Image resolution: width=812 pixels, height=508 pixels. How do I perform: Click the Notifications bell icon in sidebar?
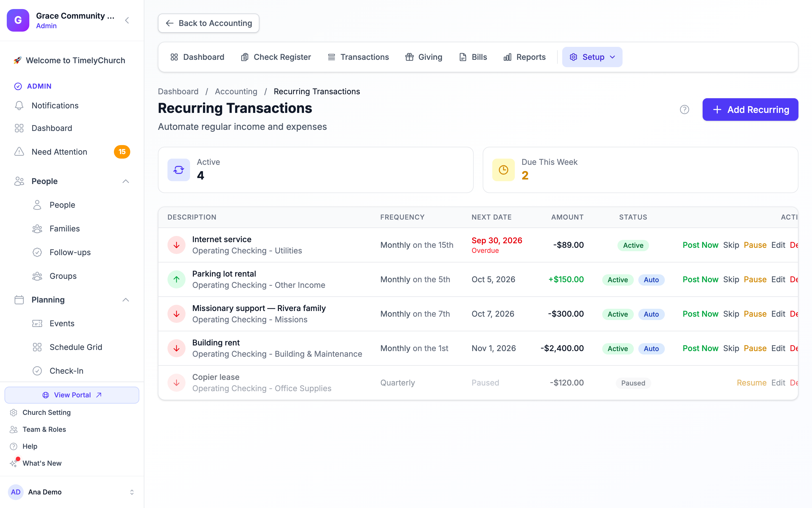(19, 106)
